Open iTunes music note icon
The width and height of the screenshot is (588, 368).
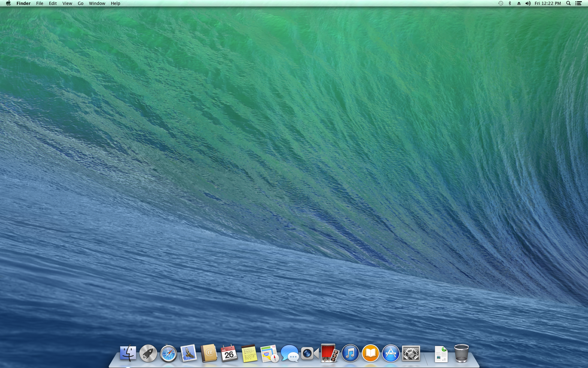pyautogui.click(x=350, y=353)
